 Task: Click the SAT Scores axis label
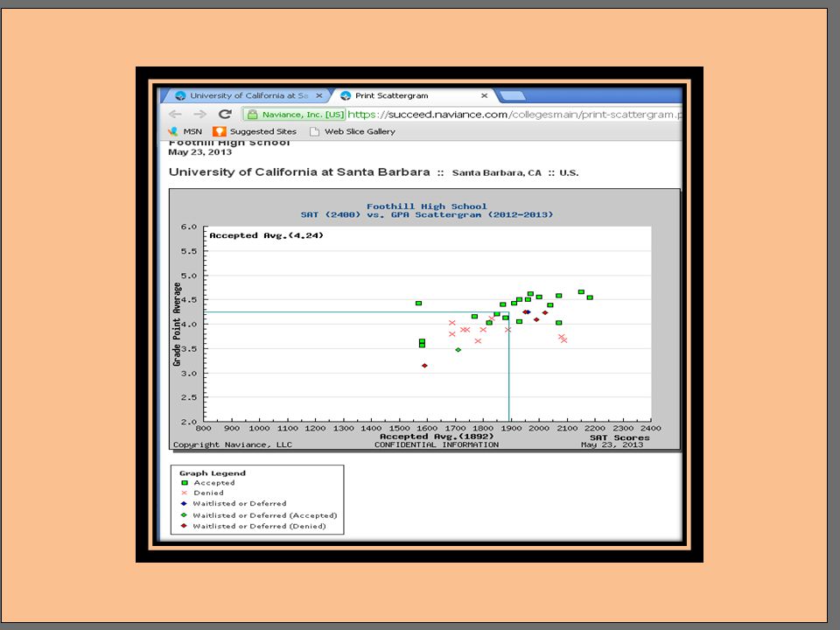click(619, 437)
